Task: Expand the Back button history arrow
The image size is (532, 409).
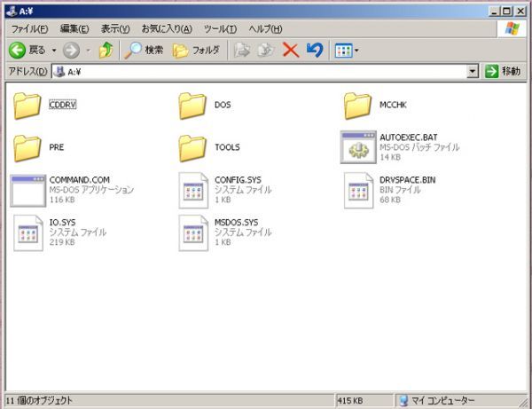Action: (x=53, y=51)
